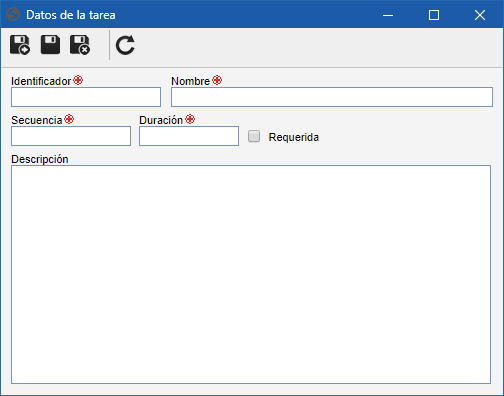Minimize the Datos de la tarea window
This screenshot has width=504, height=396.
[x=388, y=15]
